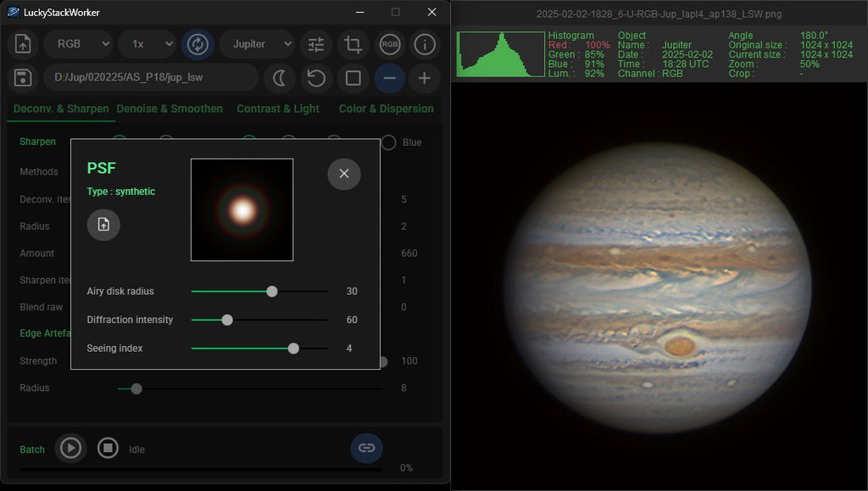Click the 'Idle' batch status text

click(x=136, y=449)
